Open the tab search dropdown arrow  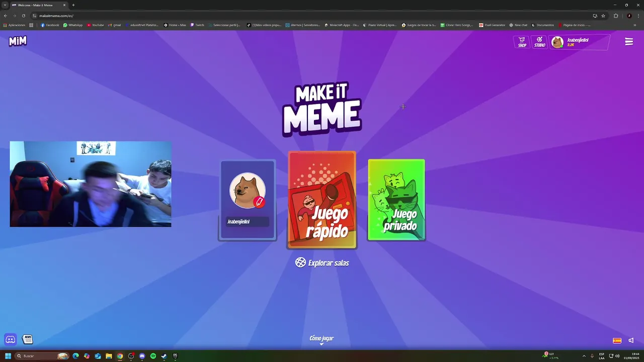(x=5, y=5)
